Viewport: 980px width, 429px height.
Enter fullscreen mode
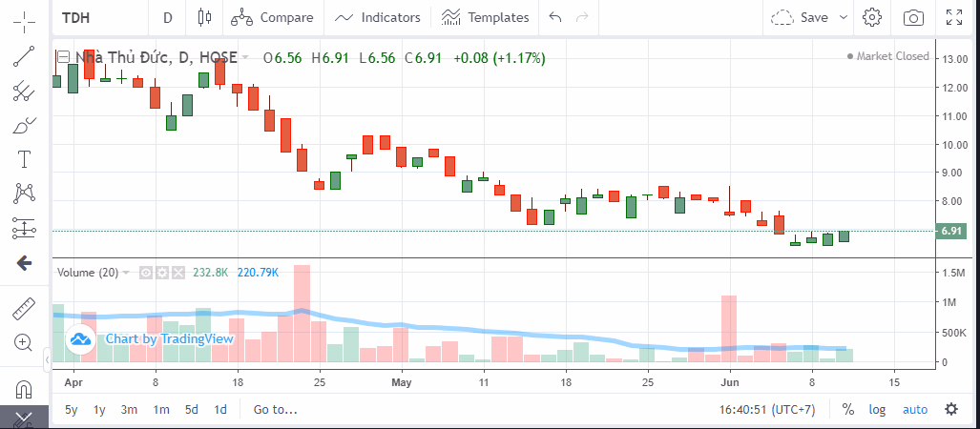[x=953, y=17]
